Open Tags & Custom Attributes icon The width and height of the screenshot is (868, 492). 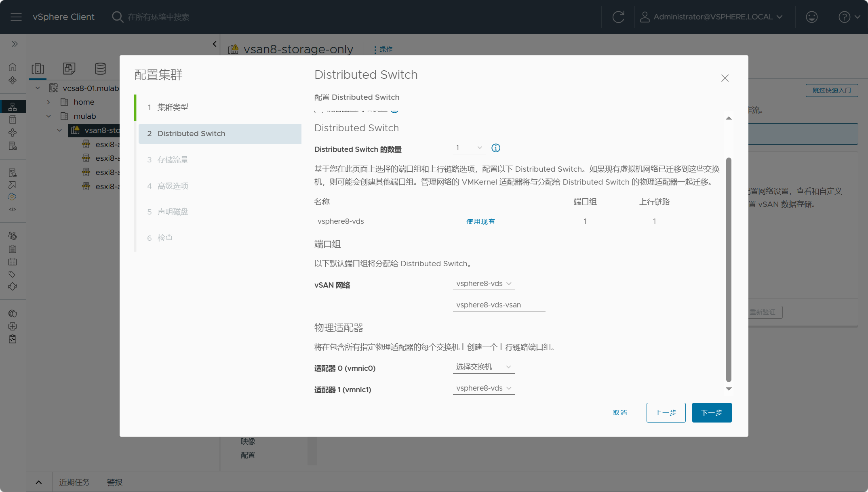[13, 274]
